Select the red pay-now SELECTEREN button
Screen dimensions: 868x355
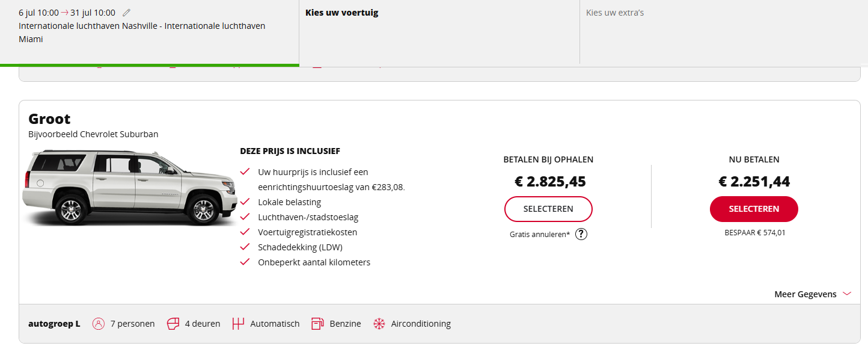pos(754,209)
